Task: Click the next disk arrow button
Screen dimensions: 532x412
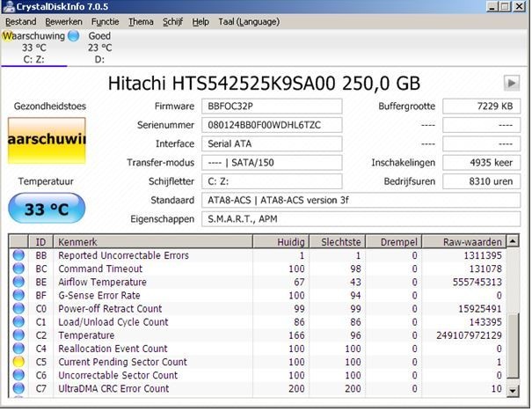Action: 511,83
